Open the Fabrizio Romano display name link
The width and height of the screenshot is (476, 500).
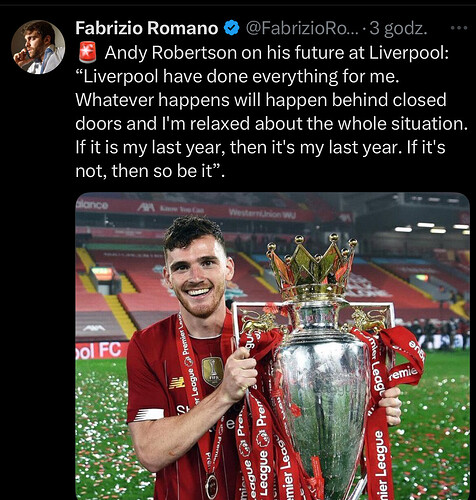[x=147, y=28]
